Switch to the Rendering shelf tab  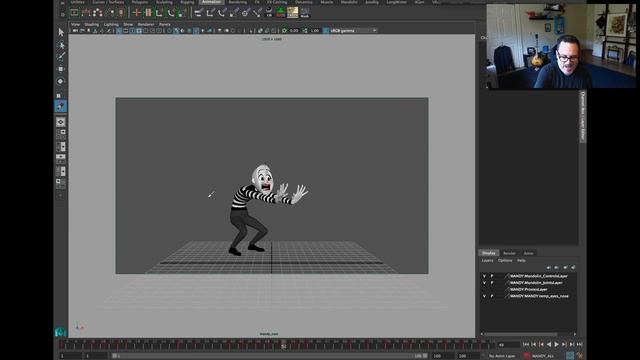tap(238, 2)
